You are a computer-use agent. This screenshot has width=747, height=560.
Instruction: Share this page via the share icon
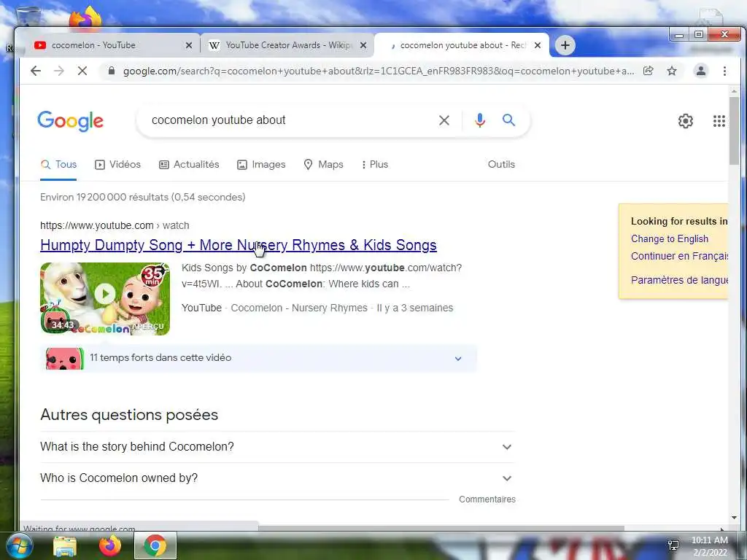(x=648, y=71)
